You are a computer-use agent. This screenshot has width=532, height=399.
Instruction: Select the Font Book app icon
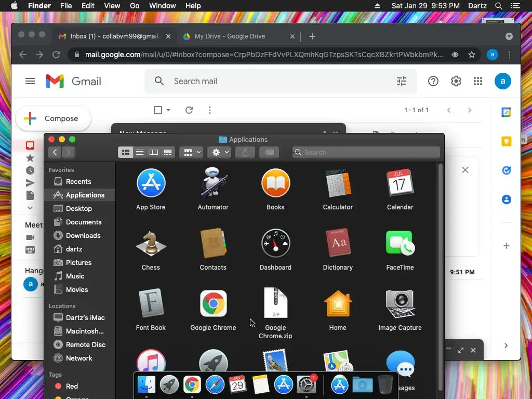[x=151, y=303]
